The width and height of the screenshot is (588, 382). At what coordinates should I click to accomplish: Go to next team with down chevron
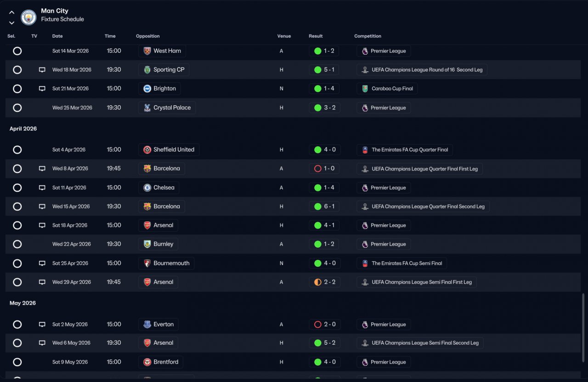point(12,23)
